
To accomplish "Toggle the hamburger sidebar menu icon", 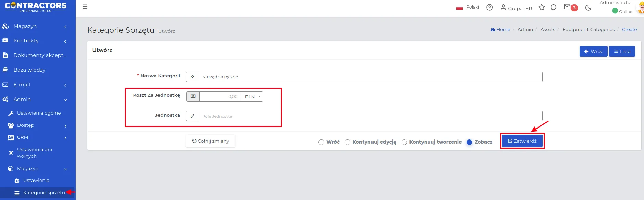I will point(85,7).
